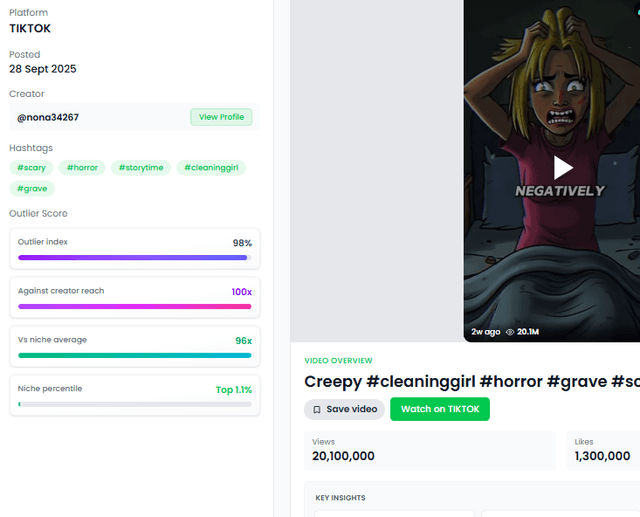This screenshot has height=517, width=640.
Task: Select the #horror hashtag chip
Action: (82, 168)
